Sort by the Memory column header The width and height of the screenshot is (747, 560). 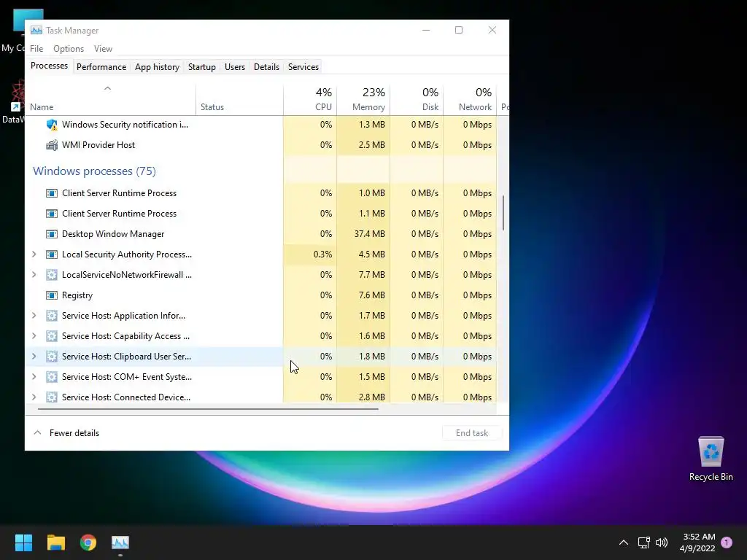(x=363, y=100)
